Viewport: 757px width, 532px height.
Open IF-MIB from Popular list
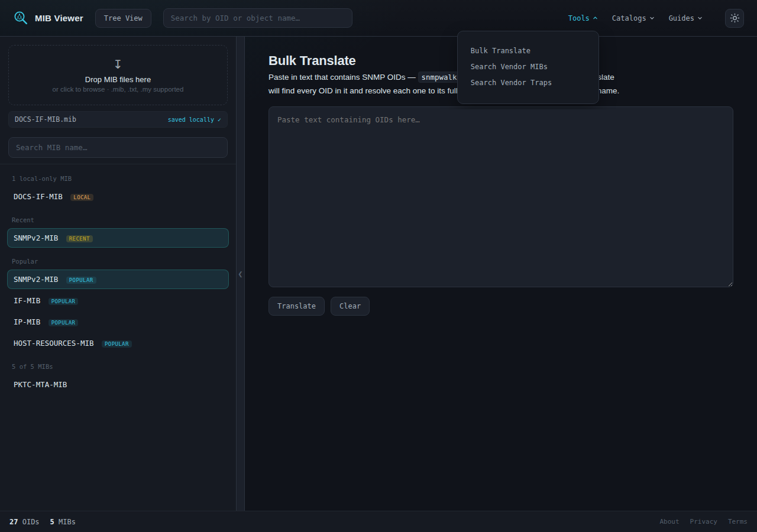point(118,301)
